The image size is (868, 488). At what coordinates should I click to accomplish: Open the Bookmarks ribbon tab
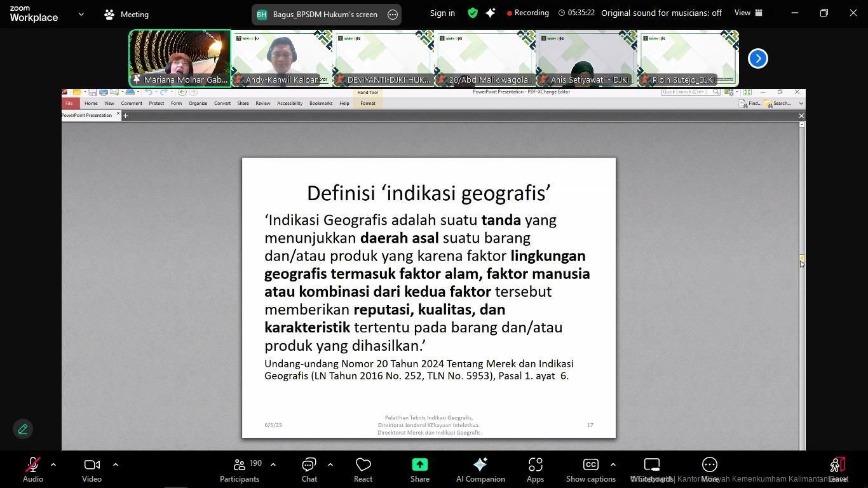click(320, 103)
